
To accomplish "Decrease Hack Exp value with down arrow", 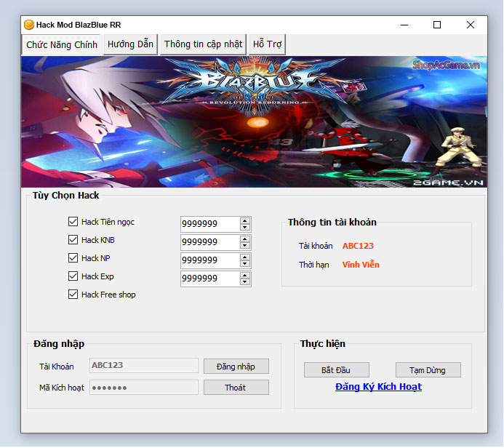I will [x=245, y=282].
